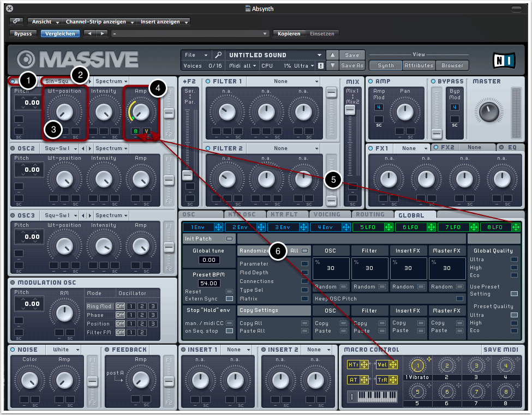Click the Vel macro crosshair icon
Screen dimensions: 532x415
click(x=393, y=365)
